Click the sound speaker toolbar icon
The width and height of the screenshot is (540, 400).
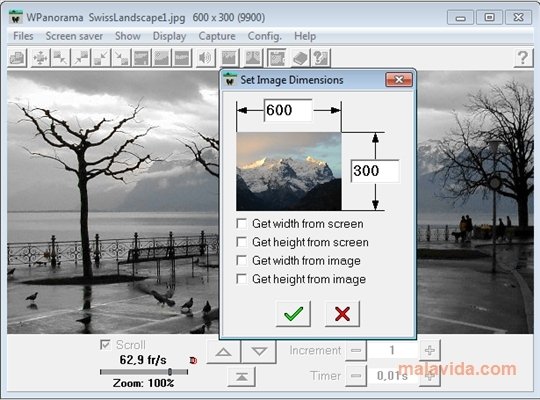click(x=205, y=58)
